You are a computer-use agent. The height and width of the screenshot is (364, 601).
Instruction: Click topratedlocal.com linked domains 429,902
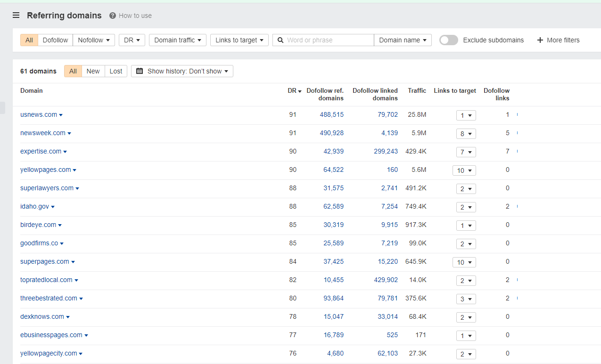(x=386, y=280)
